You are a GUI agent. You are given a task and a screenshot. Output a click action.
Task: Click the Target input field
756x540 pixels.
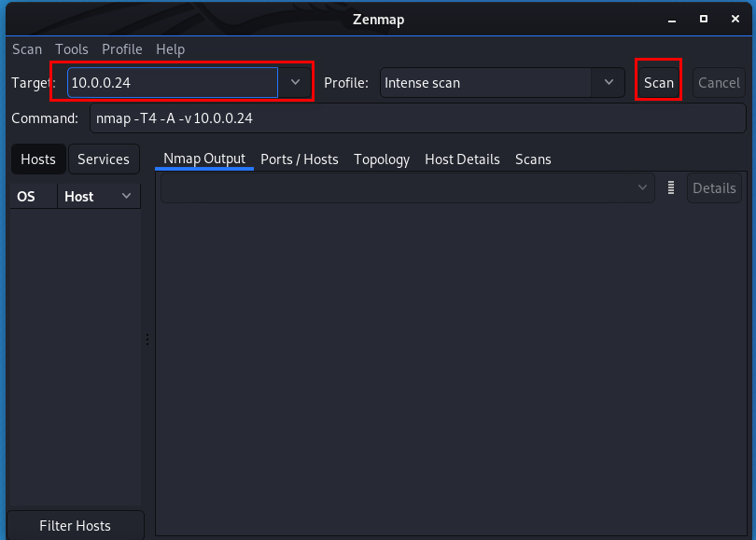click(173, 83)
